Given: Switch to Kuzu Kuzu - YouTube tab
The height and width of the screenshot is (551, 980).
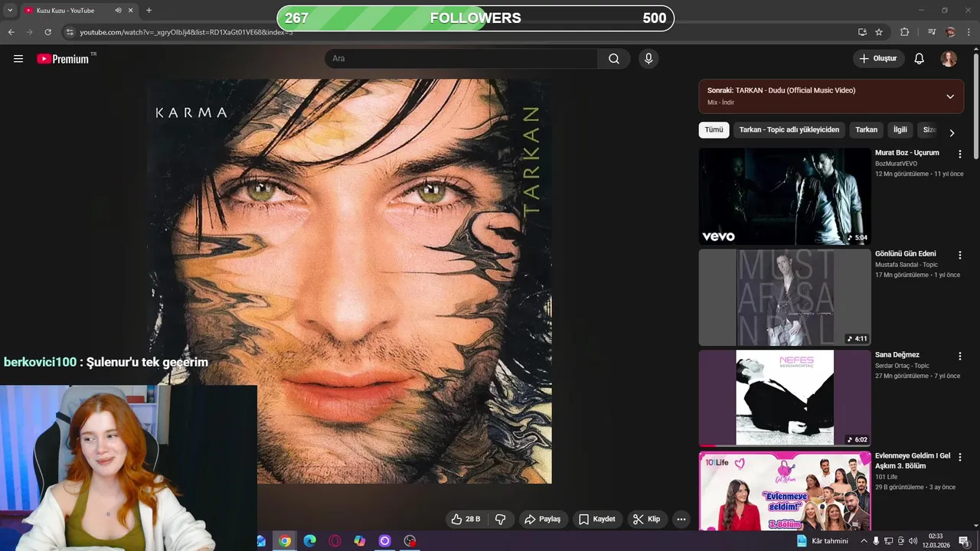Looking at the screenshot, I should (65, 11).
